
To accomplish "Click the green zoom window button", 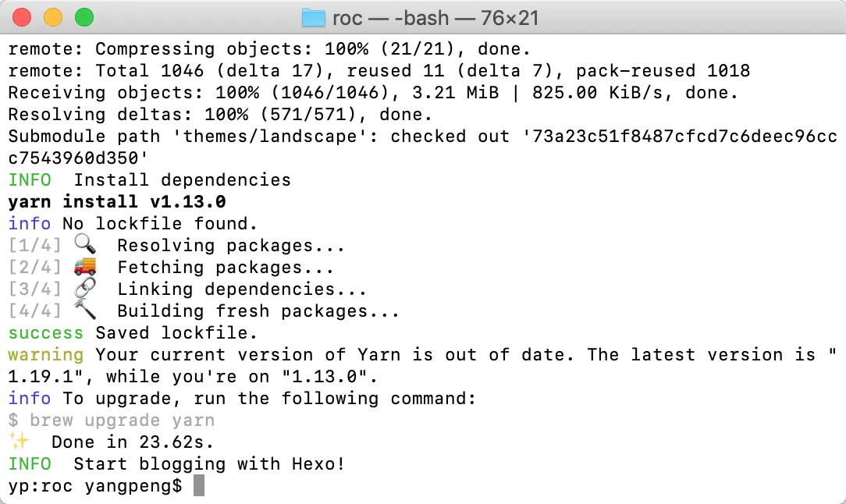I will 84,17.
